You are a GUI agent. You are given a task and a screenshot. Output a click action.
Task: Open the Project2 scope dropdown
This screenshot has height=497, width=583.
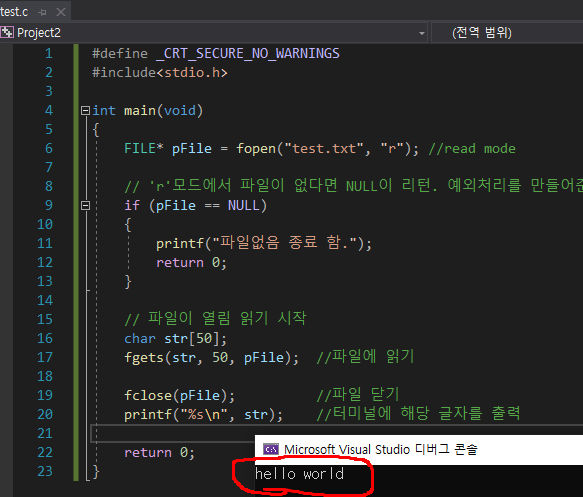point(422,33)
